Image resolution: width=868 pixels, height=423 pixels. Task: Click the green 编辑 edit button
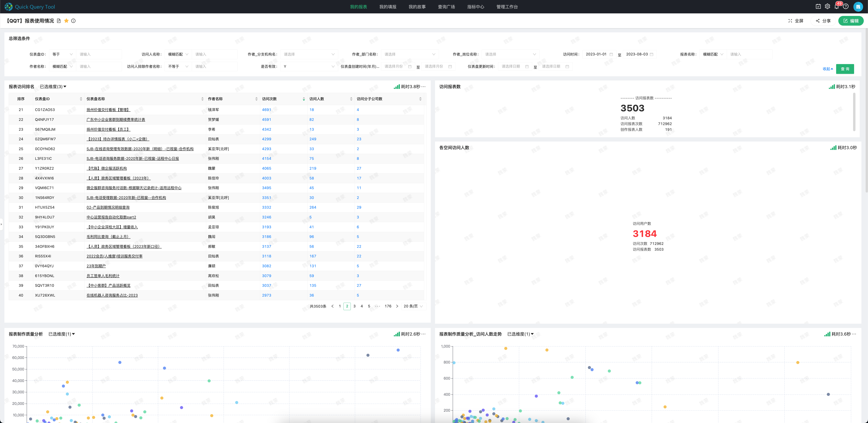[x=851, y=21]
